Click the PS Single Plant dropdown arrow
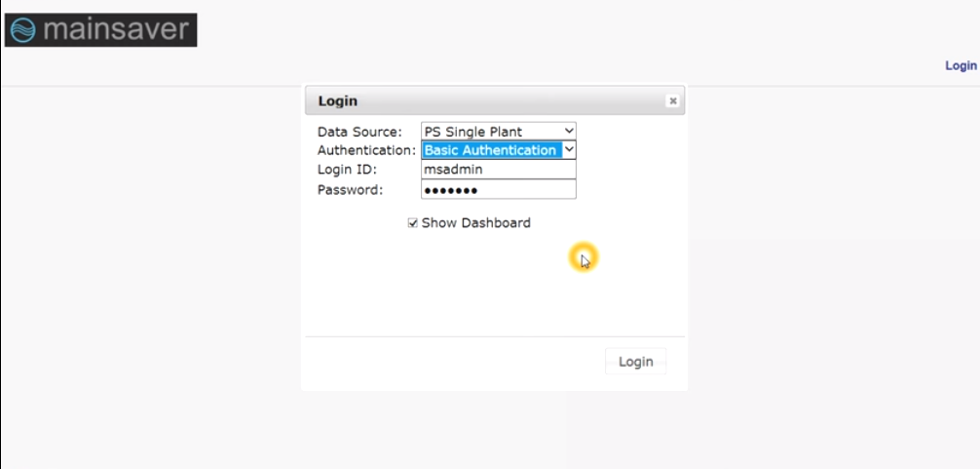Screen dimensions: 980x469 click(x=569, y=131)
